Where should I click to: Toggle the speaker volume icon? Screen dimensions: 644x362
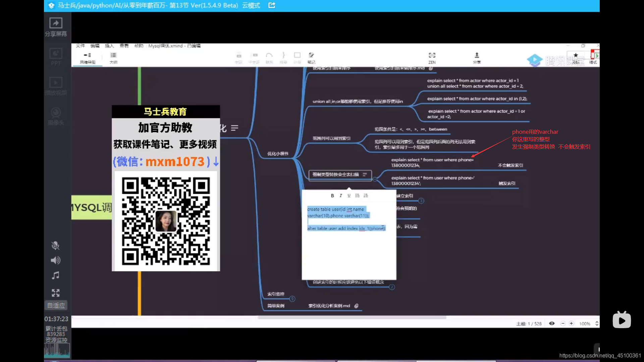tap(55, 260)
